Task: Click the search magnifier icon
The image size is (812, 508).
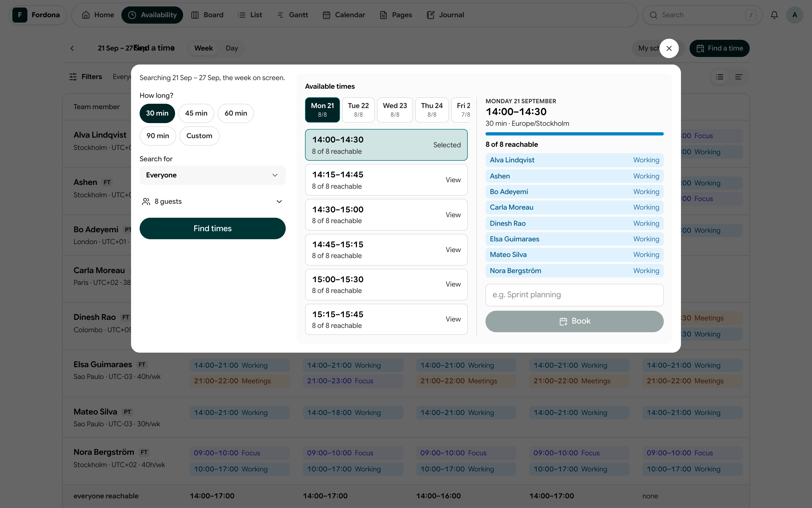Action: (x=653, y=15)
